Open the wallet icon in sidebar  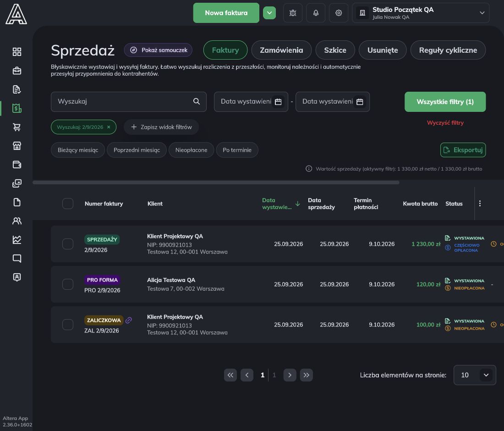pos(16,165)
